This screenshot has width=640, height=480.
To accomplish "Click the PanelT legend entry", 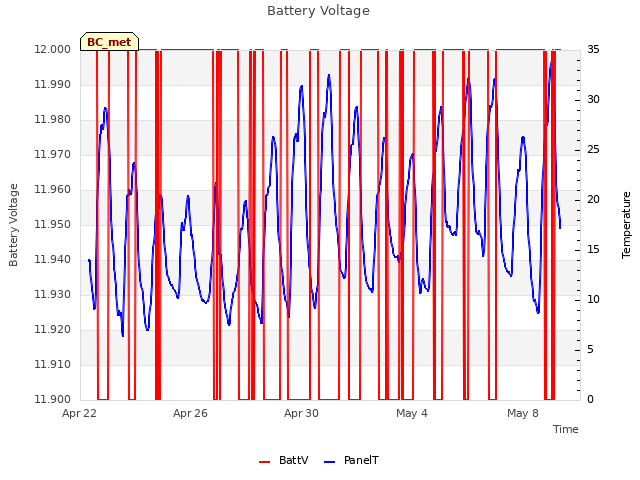I will (351, 460).
